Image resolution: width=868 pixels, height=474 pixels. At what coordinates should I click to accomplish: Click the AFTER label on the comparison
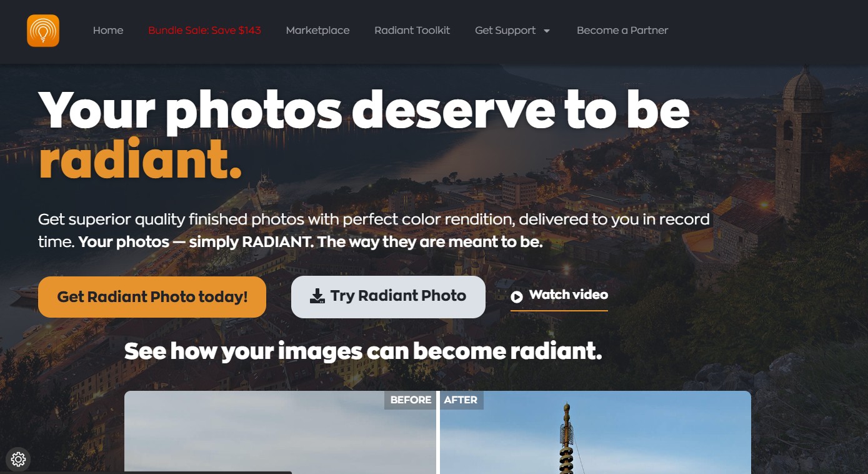pos(461,400)
